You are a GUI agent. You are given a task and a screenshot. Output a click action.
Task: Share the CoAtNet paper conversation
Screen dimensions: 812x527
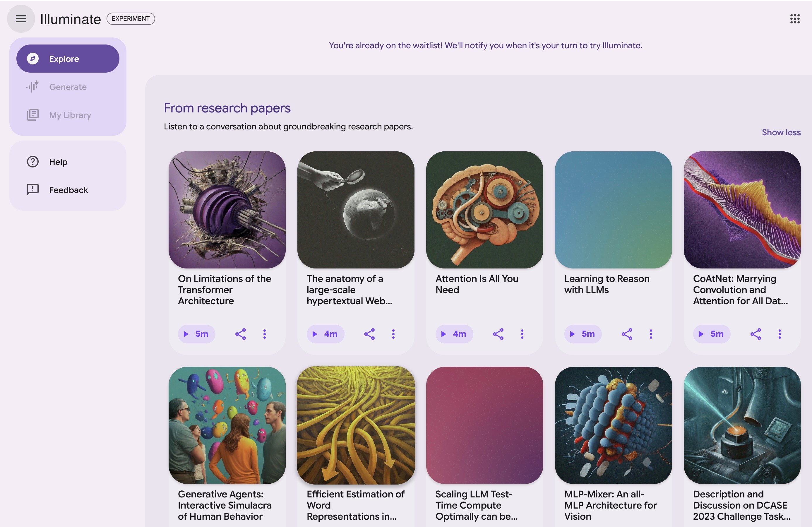tap(756, 334)
